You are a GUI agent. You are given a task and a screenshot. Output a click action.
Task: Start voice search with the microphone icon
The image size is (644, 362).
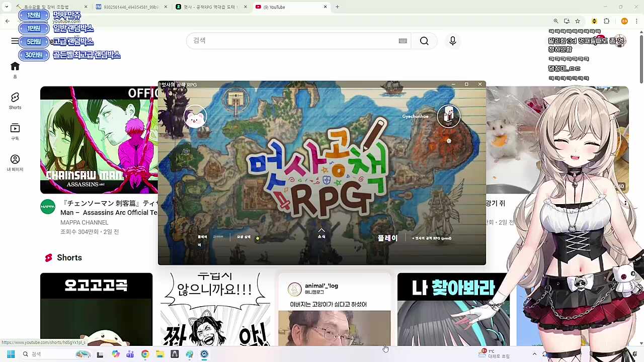point(452,41)
